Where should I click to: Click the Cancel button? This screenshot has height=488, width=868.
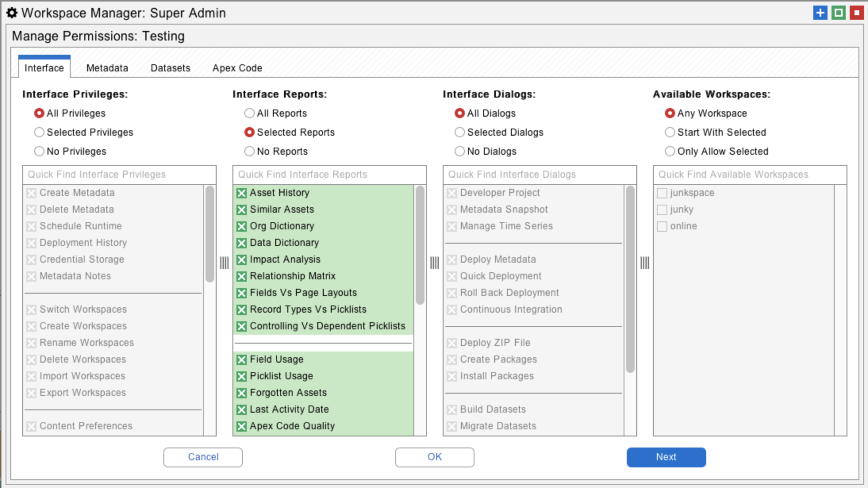click(x=203, y=457)
